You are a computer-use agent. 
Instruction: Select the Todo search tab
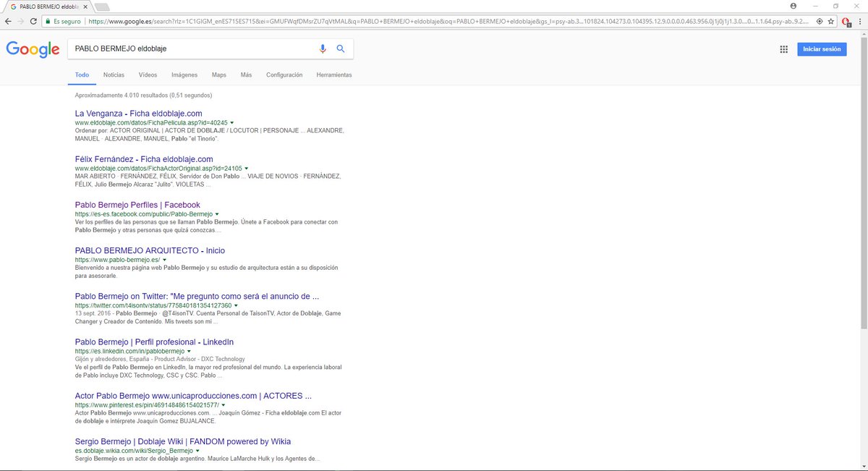[x=82, y=75]
